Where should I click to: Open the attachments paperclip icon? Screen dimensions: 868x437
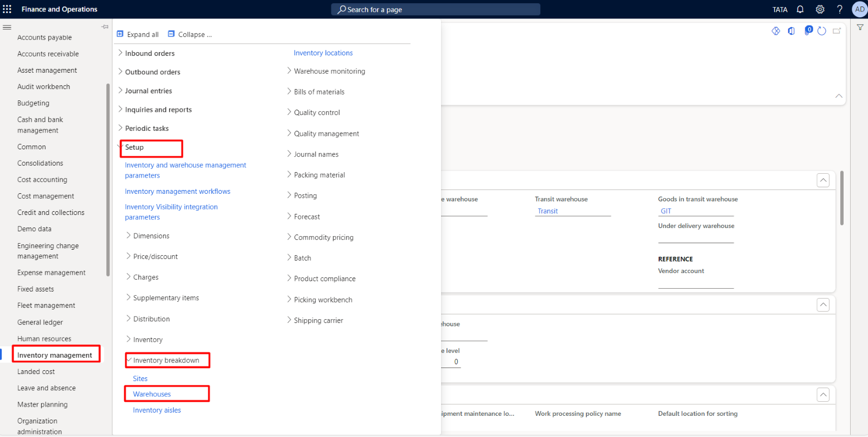click(807, 31)
